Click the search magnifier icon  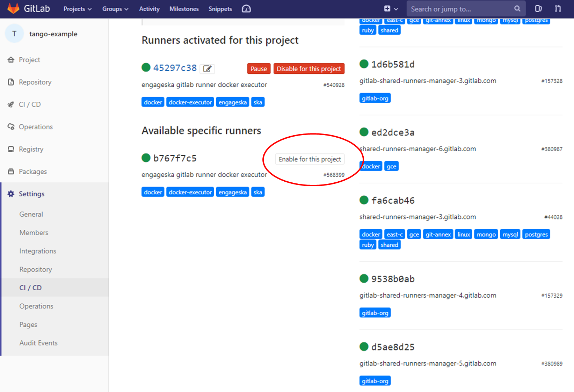[517, 9]
